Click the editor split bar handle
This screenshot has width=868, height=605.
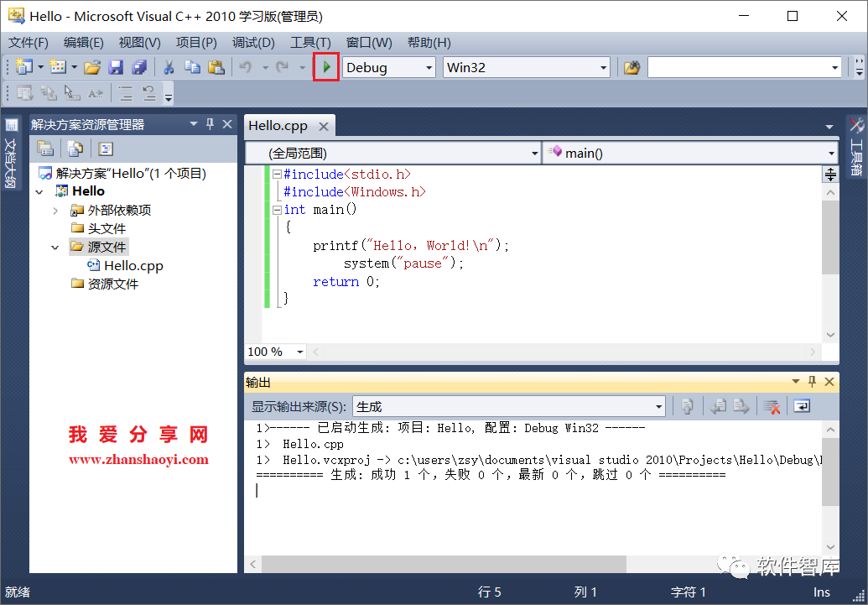(x=830, y=174)
